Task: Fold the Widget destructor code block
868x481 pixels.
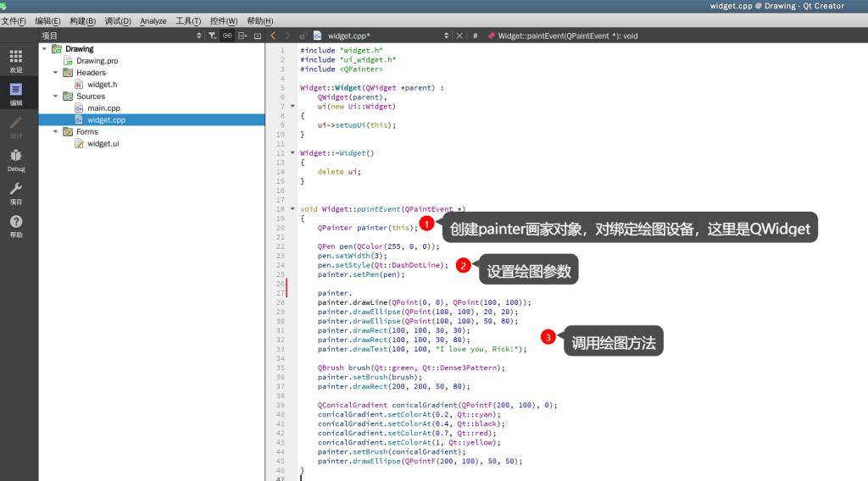Action: pos(292,152)
